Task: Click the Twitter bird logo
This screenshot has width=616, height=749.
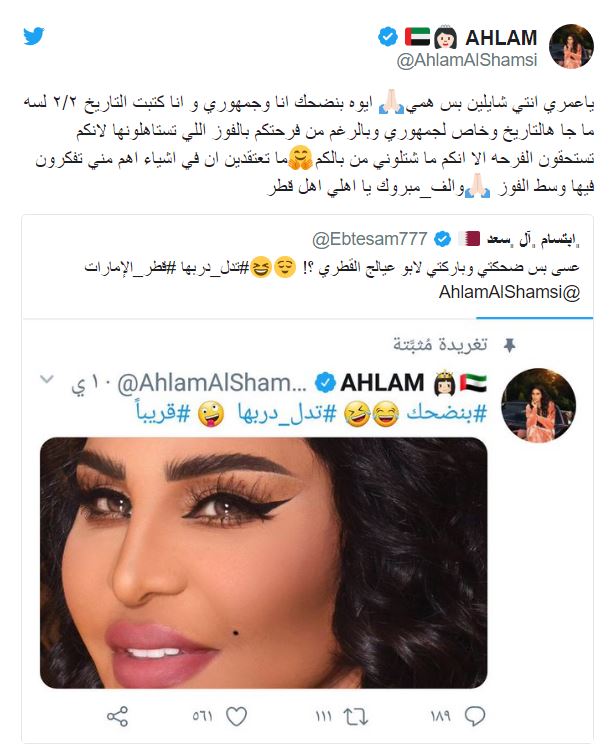Action: click(x=34, y=36)
